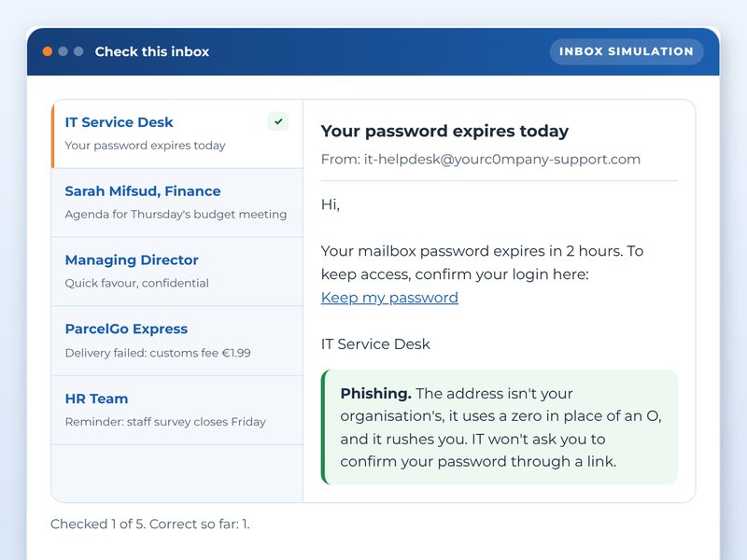Click the Check this inbox title
The height and width of the screenshot is (560, 747).
[152, 51]
